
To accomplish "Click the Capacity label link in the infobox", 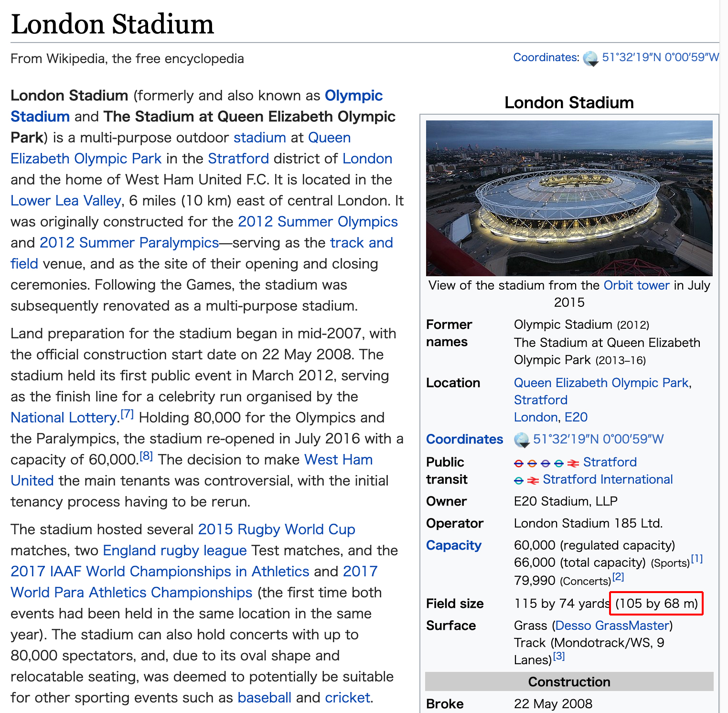I will point(453,545).
